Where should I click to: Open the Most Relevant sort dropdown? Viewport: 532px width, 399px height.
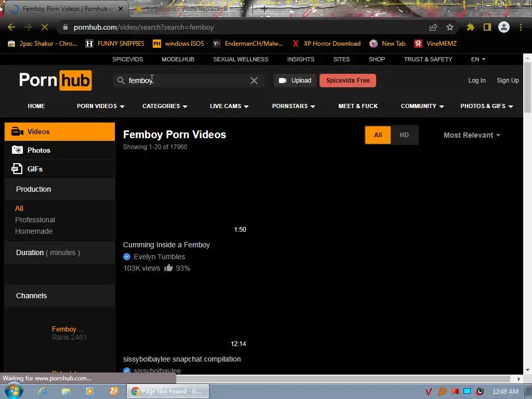[472, 135]
